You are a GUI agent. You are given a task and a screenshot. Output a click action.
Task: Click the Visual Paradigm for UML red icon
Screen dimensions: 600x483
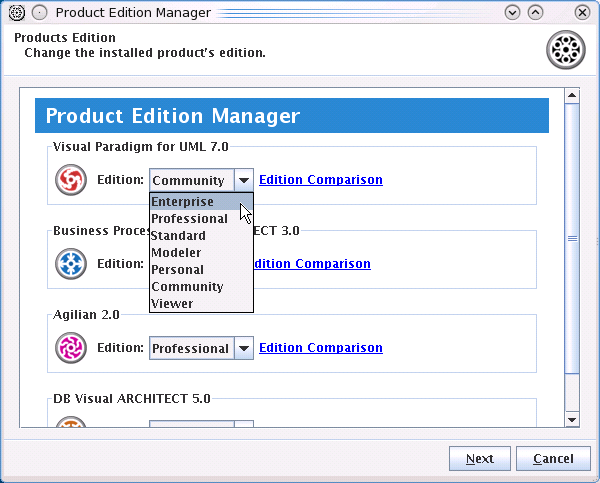(x=71, y=179)
